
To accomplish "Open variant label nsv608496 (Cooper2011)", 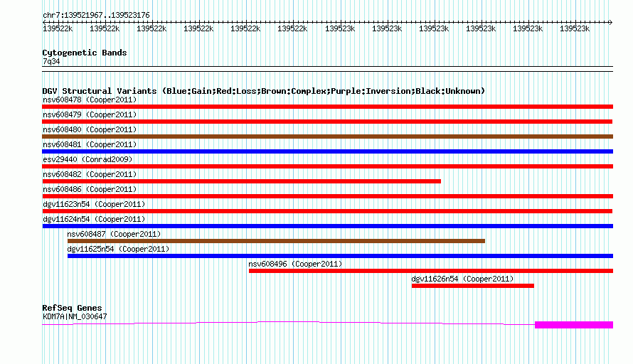I will 295,264.
